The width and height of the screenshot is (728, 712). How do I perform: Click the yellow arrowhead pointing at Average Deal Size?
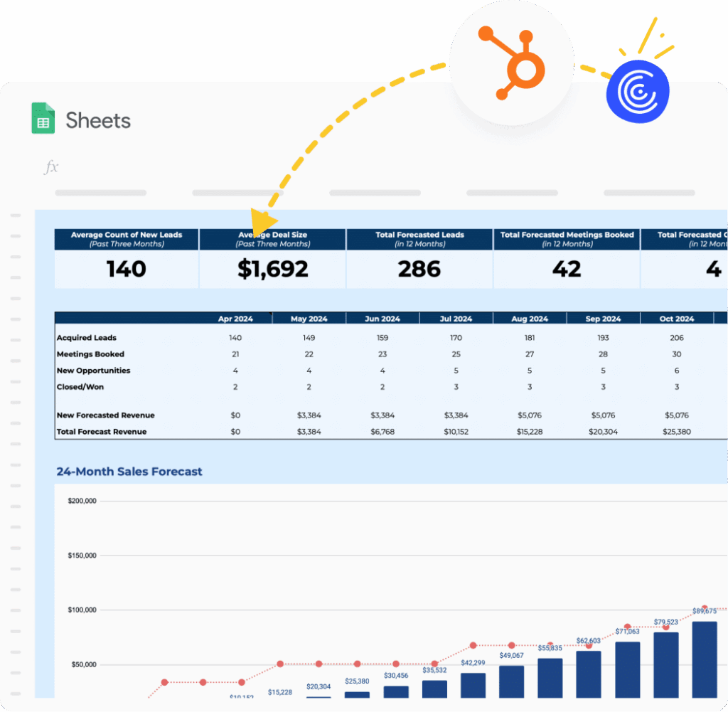(x=264, y=220)
